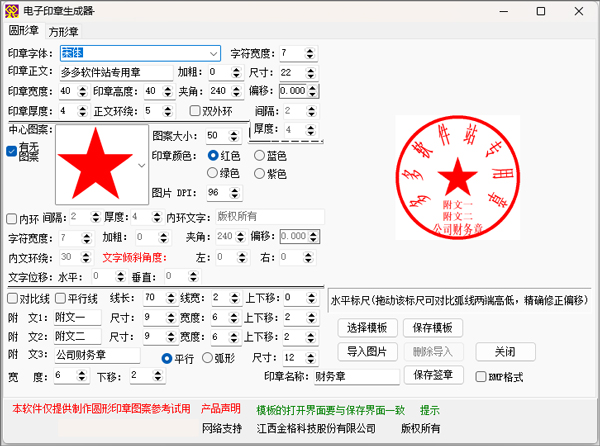The width and height of the screenshot is (600, 446).
Task: Open the 产品声明 link
Action: tap(220, 409)
